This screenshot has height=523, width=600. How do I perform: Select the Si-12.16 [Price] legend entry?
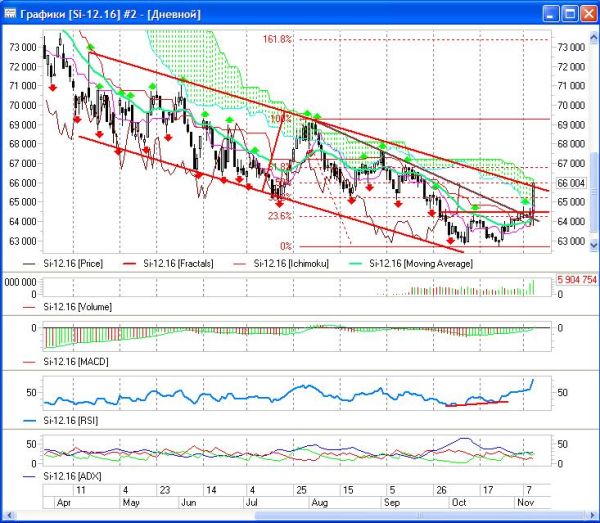pyautogui.click(x=63, y=264)
